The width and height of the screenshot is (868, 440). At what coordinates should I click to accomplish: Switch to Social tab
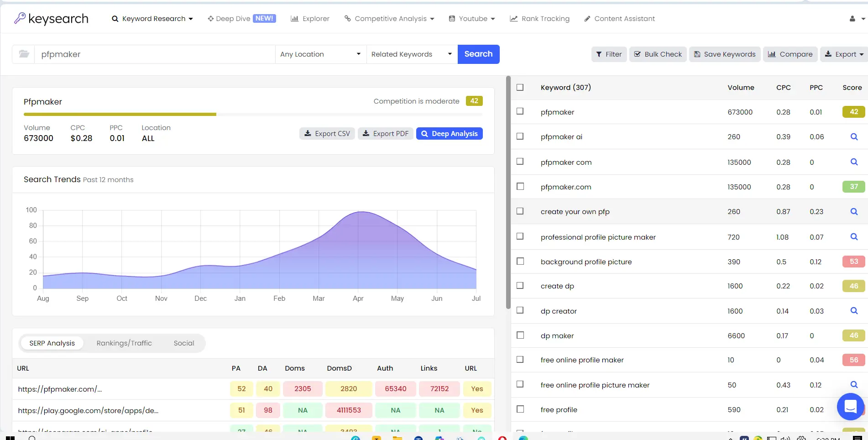(184, 343)
